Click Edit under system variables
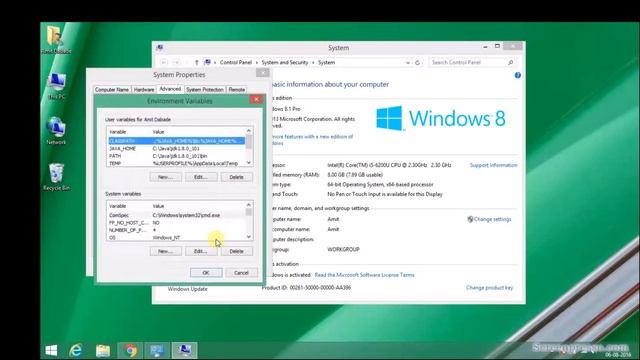The width and height of the screenshot is (640, 360). pyautogui.click(x=200, y=251)
